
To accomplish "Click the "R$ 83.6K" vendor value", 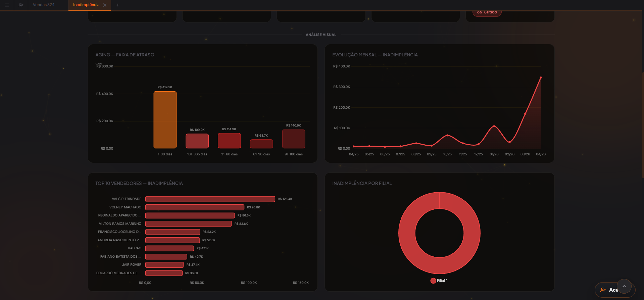I will [x=241, y=224].
